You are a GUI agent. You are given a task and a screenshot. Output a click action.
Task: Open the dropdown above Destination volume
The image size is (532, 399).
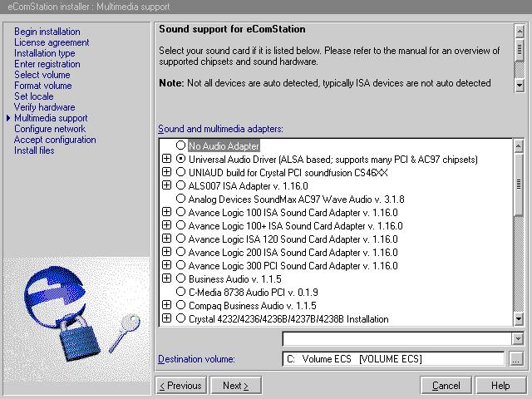[519, 339]
